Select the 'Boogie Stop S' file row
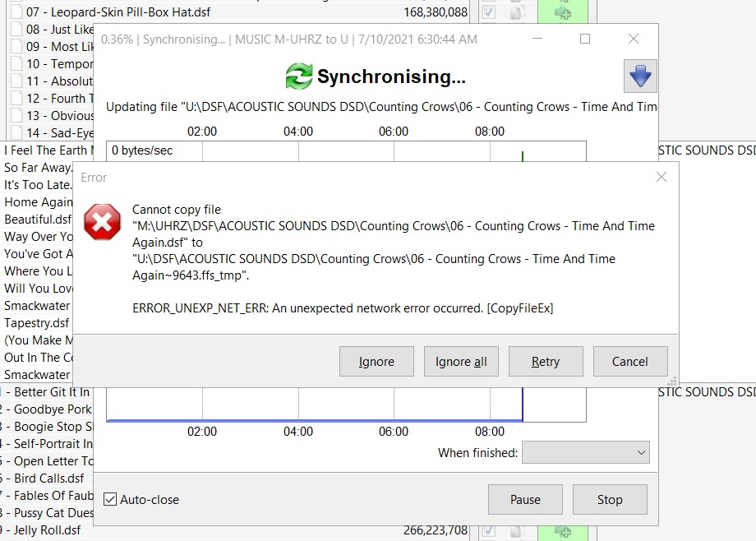 pyautogui.click(x=48, y=427)
